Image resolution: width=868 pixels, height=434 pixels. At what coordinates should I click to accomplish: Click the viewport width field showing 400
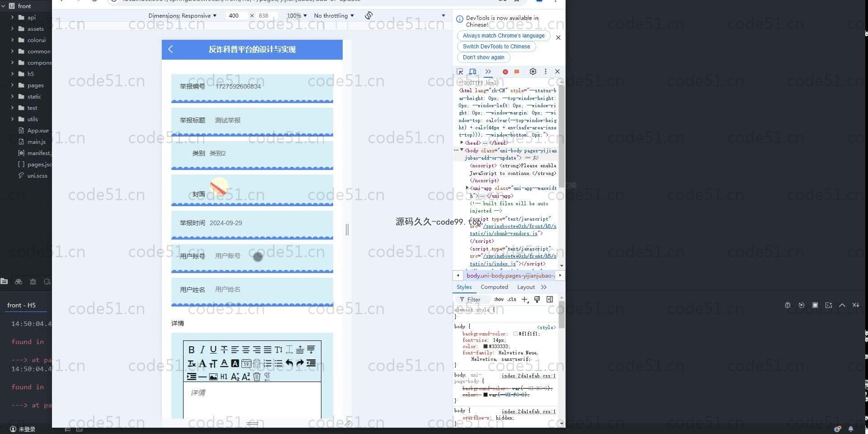(x=236, y=15)
